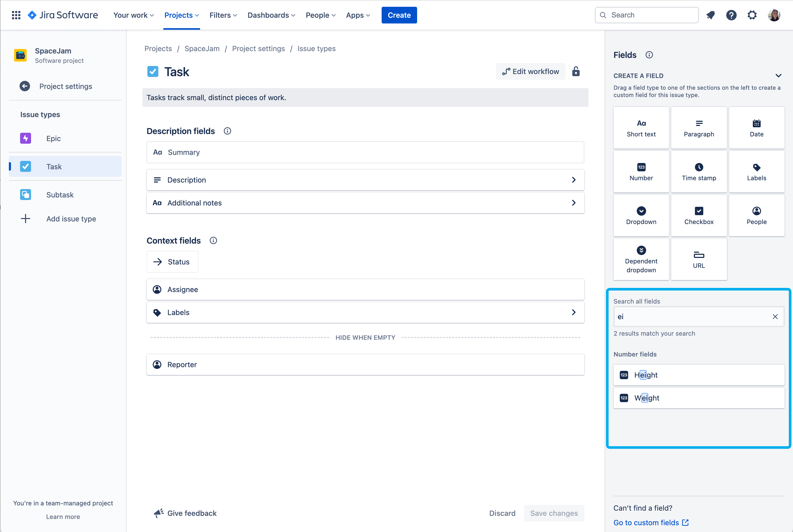793x532 pixels.
Task: Open the Projects menu in top navigation
Action: click(182, 15)
